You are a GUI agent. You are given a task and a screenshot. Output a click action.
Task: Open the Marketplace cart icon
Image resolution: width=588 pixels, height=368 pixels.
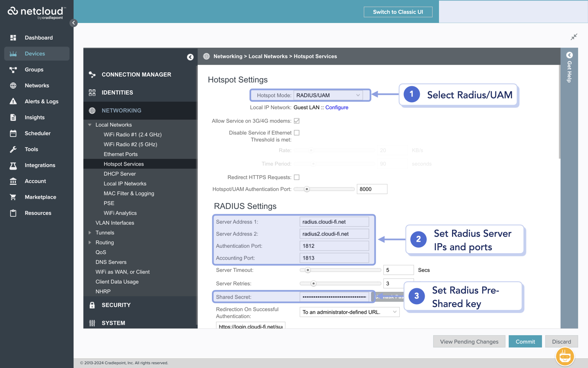(x=13, y=197)
